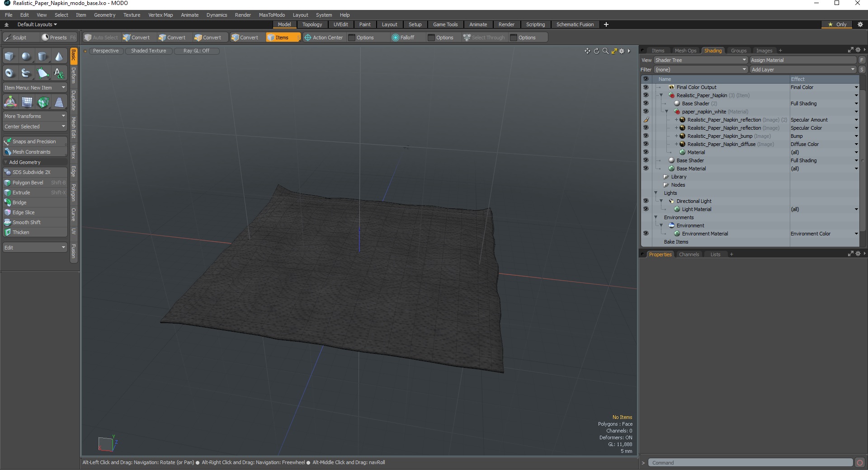
Task: Activate the Smooth Shift tool
Action: (x=35, y=222)
